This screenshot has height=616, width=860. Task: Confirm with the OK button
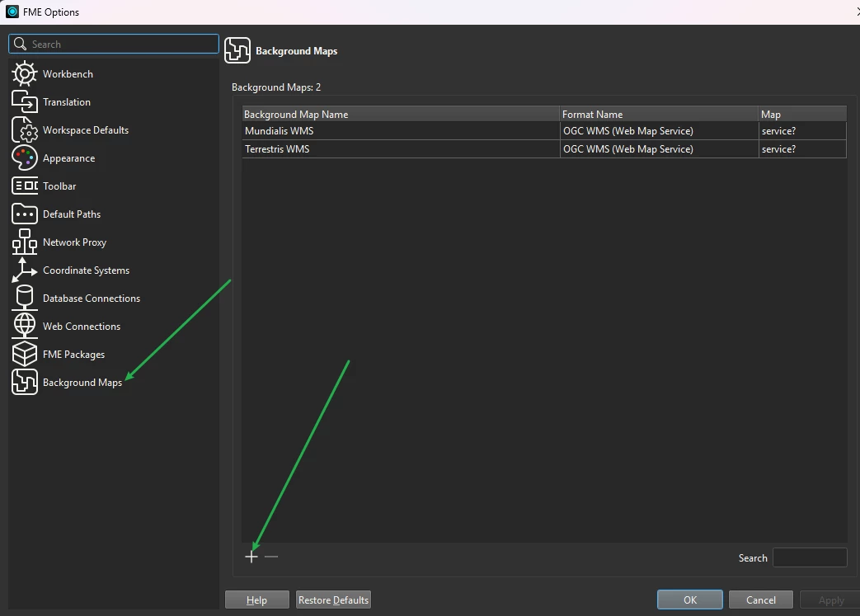[x=690, y=600]
